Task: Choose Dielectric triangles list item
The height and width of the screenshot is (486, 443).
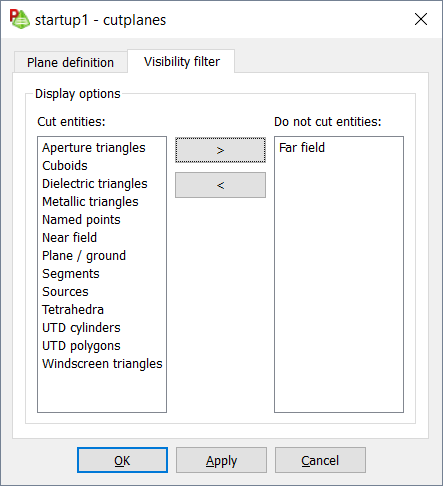Action: pyautogui.click(x=95, y=184)
